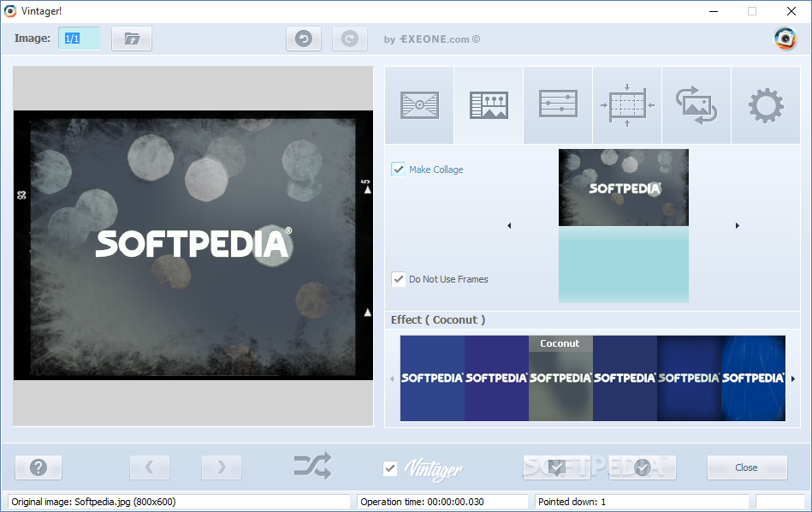Show previous collage layout with left arrow

[509, 225]
